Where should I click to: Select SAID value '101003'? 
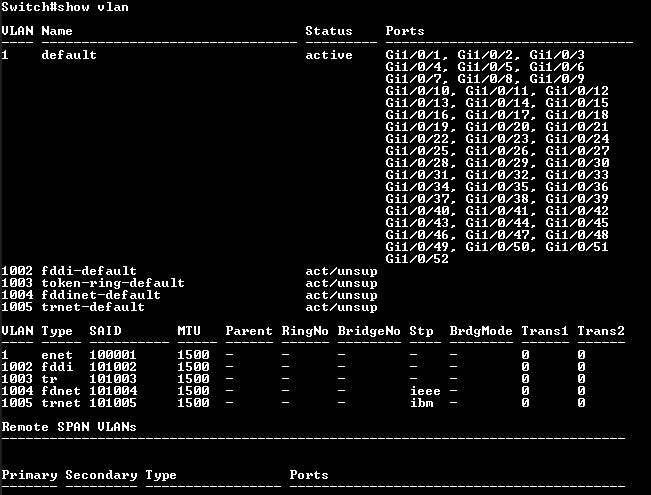pos(113,380)
